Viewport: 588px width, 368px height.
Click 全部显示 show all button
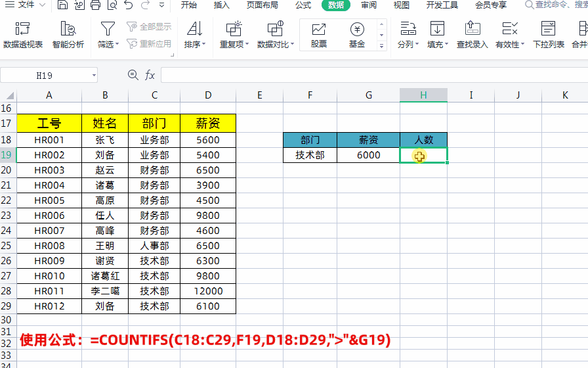point(149,27)
